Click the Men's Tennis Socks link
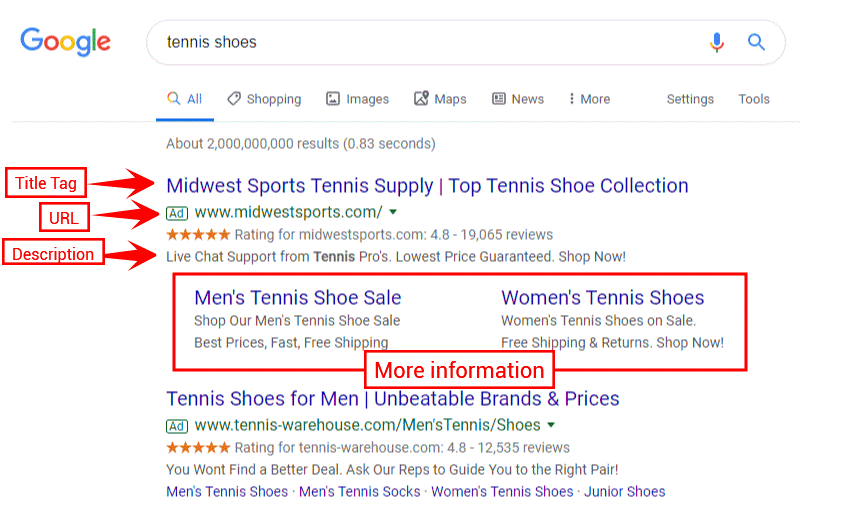The height and width of the screenshot is (514, 843). (x=359, y=491)
